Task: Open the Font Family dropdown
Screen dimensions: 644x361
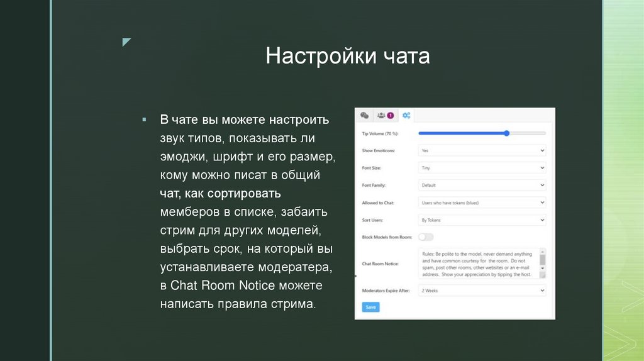Action: [x=482, y=186]
